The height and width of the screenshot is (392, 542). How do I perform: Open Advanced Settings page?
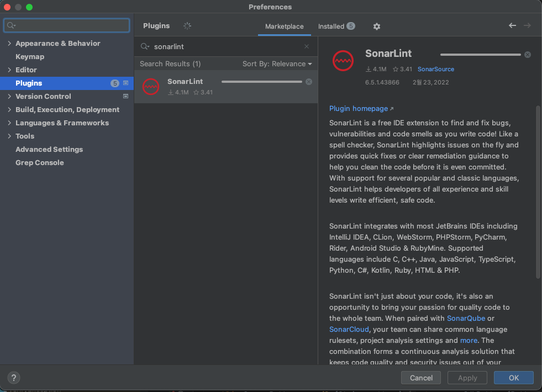[49, 149]
